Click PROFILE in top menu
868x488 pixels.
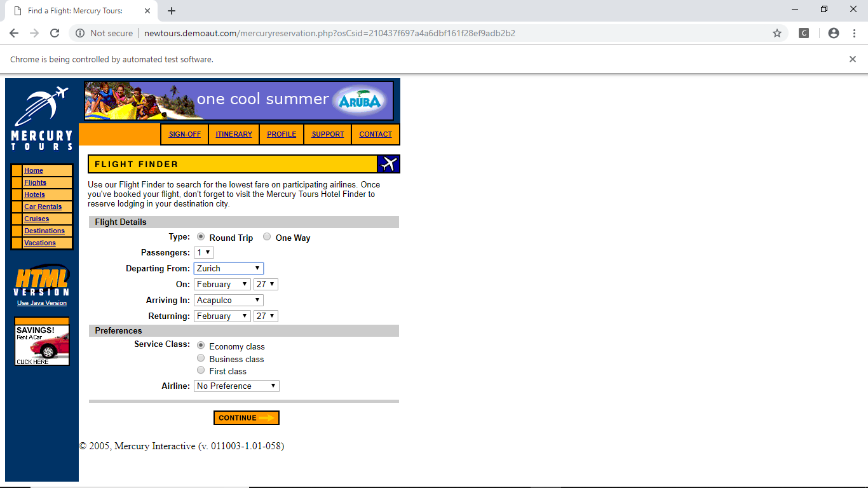point(281,134)
